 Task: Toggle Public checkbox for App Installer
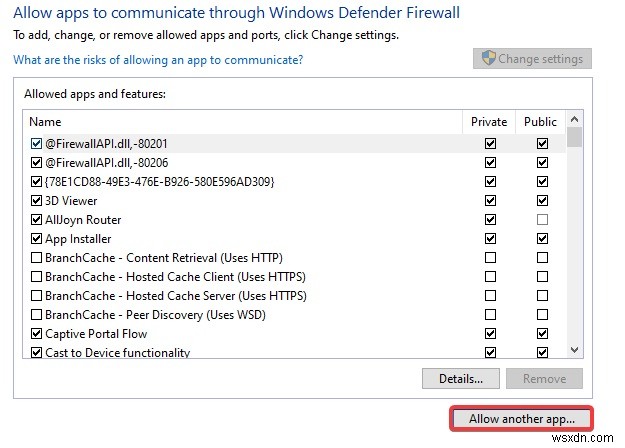click(x=542, y=239)
